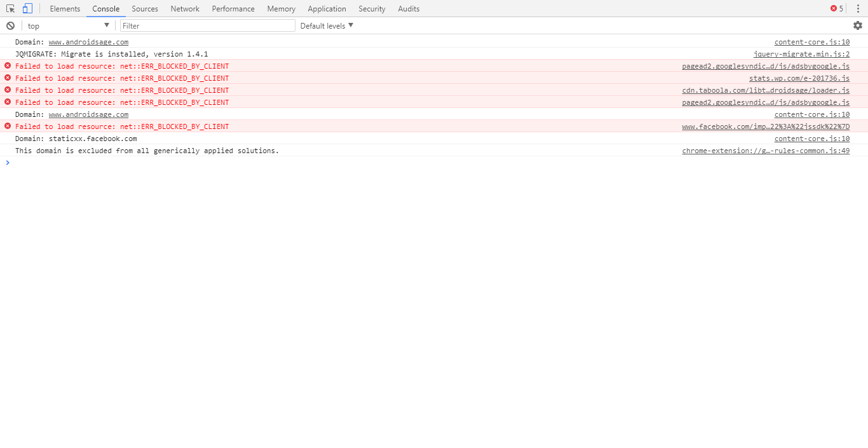Open the chrome-extension rules-common.js:49 link
Image resolution: width=868 pixels, height=448 pixels.
[766, 151]
